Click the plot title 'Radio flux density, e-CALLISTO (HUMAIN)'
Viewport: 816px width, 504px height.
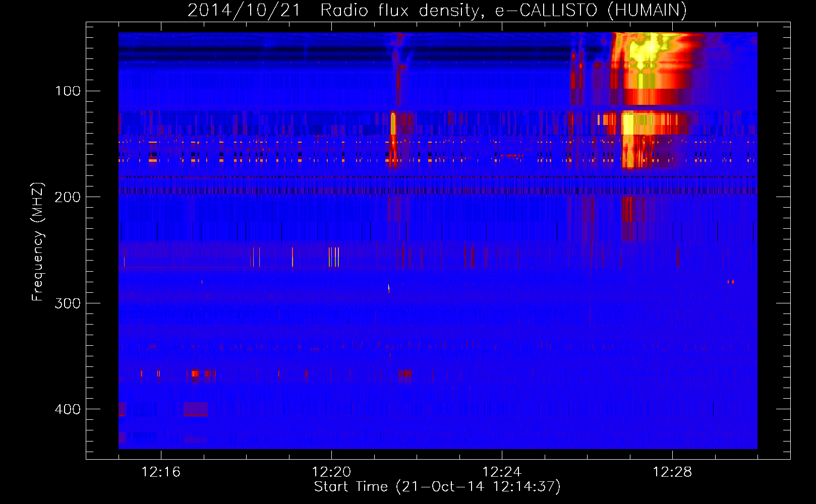503,10
